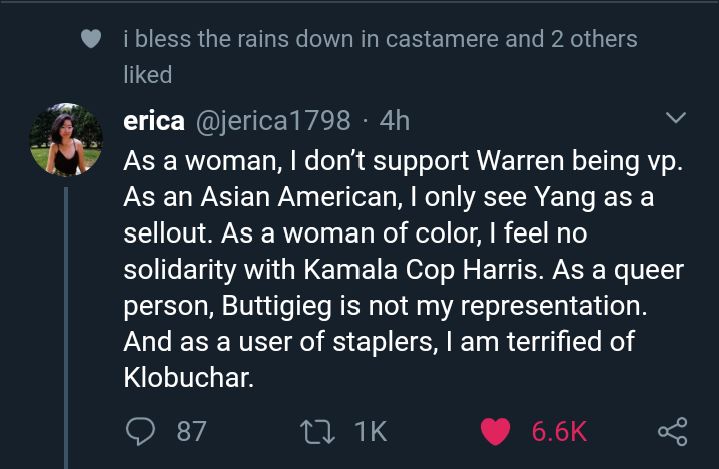
Task: Click the reply speech bubble icon
Action: pos(138,431)
